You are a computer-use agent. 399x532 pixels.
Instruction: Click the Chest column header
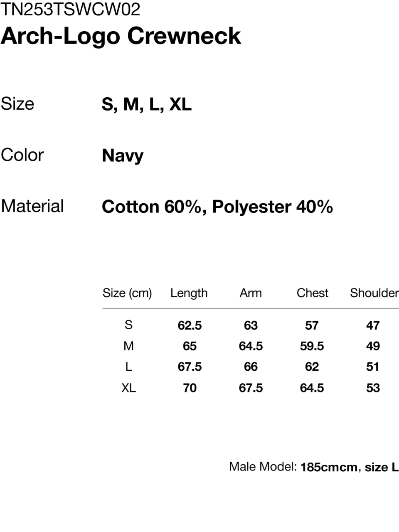313,293
